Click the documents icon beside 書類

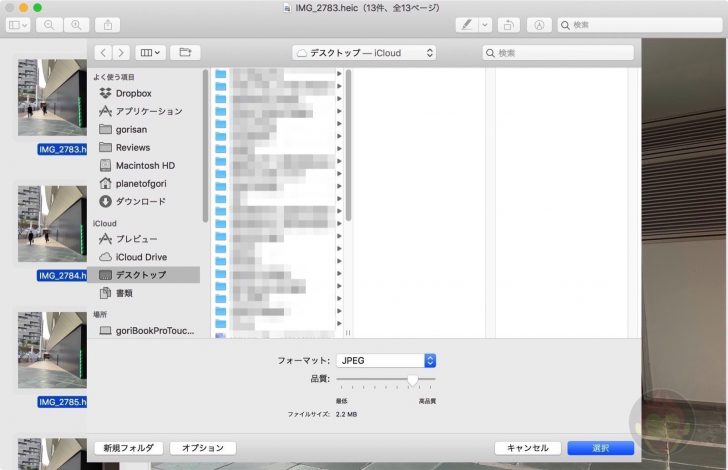[x=105, y=293]
